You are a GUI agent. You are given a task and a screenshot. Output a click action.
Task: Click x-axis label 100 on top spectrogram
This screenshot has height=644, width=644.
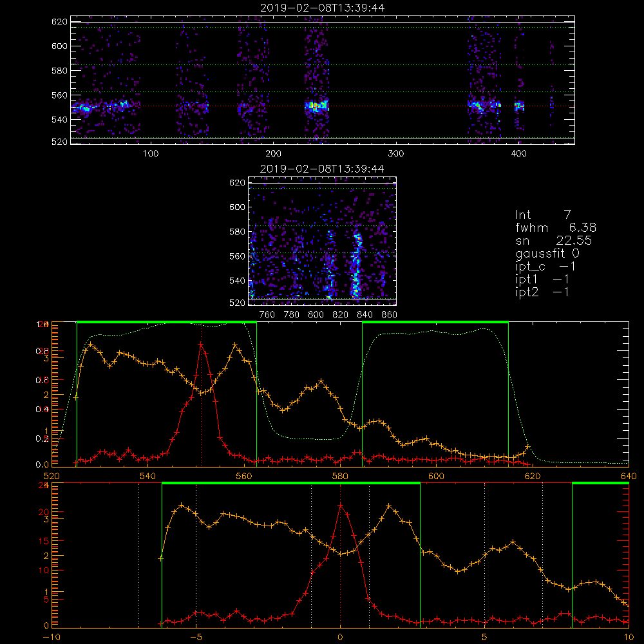[x=151, y=154]
